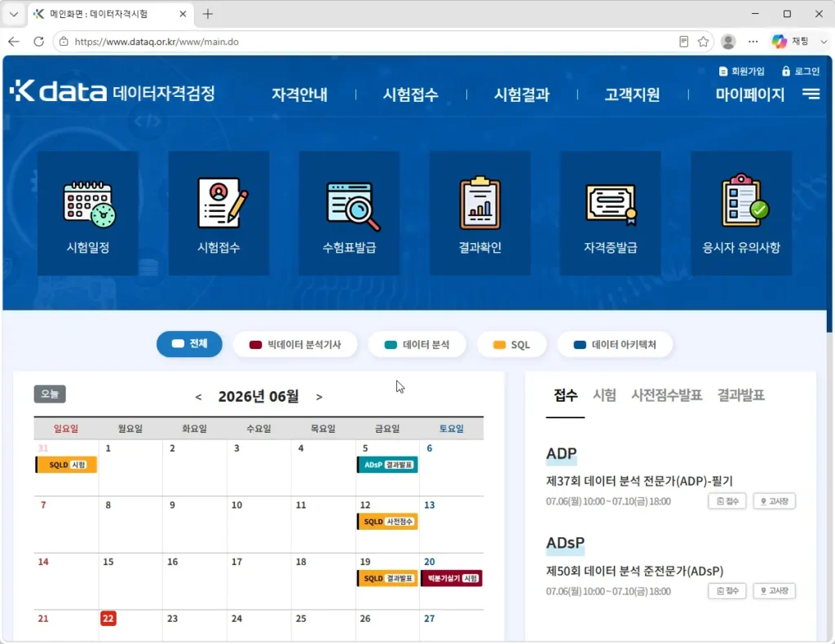Select the 전체 calendar filter
Image resolution: width=835 pixels, height=644 pixels.
tap(189, 344)
